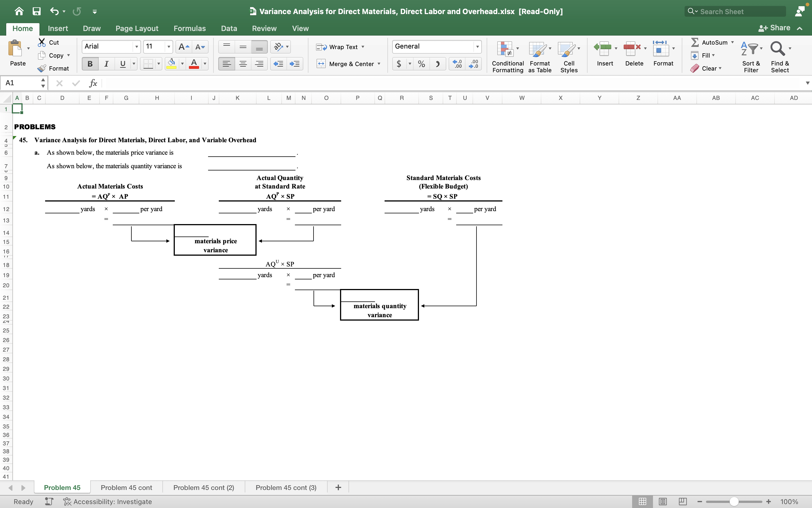Toggle center horizontal alignment
The image size is (812, 508).
(x=243, y=64)
